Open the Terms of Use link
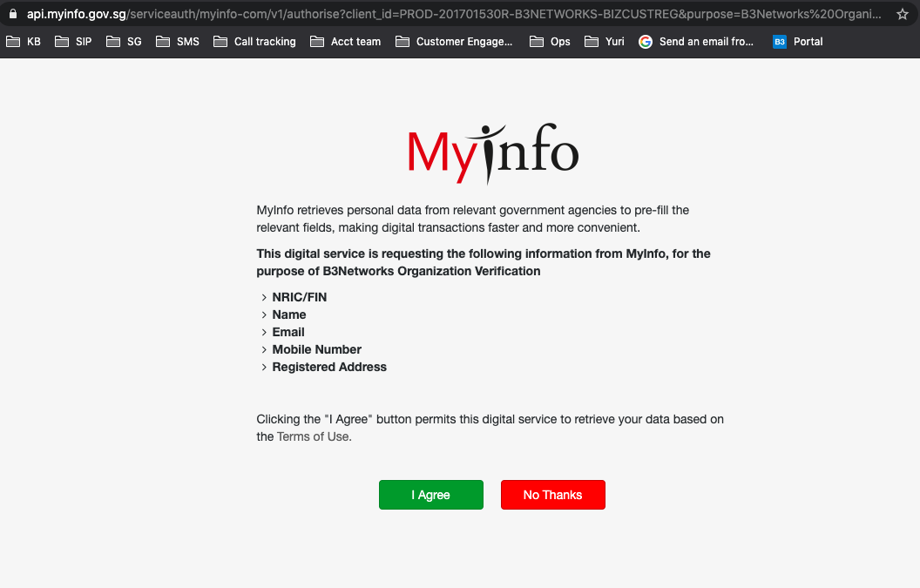920x588 pixels. click(x=314, y=436)
